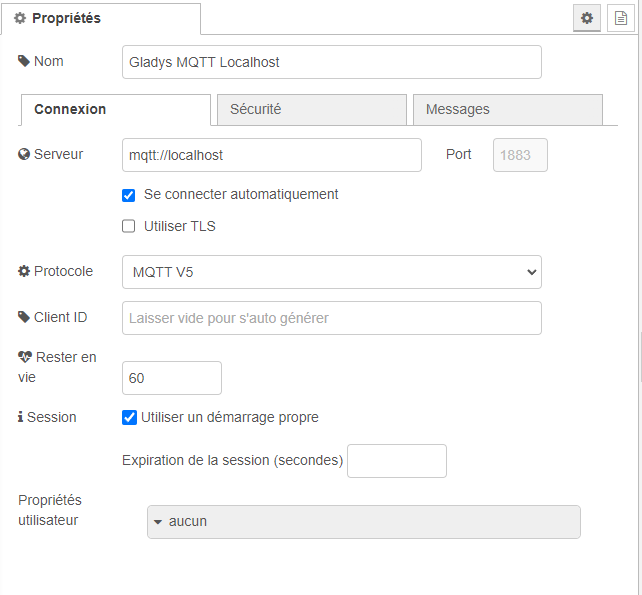Click the globe icon beside Serveur
Image resolution: width=642 pixels, height=595 pixels.
24,154
